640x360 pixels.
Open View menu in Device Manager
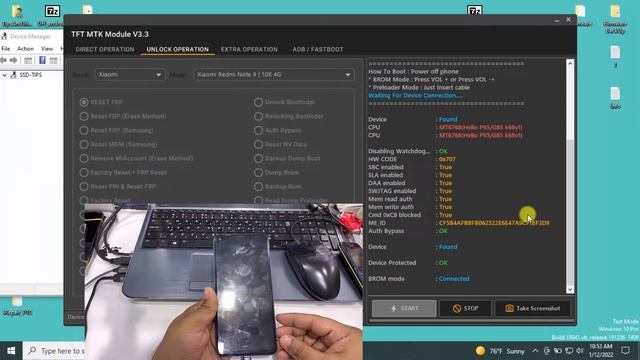[x=47, y=49]
